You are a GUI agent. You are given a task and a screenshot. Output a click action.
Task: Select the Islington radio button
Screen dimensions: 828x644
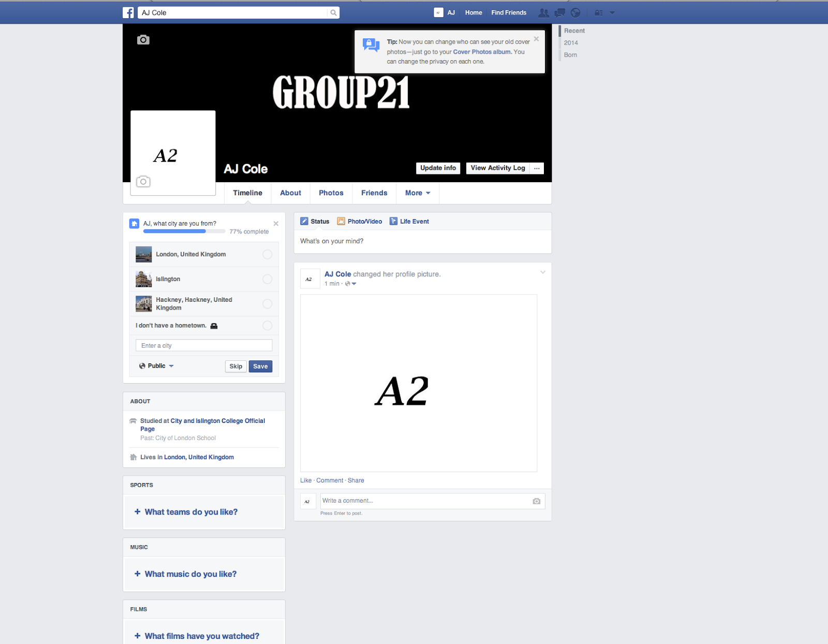267,279
